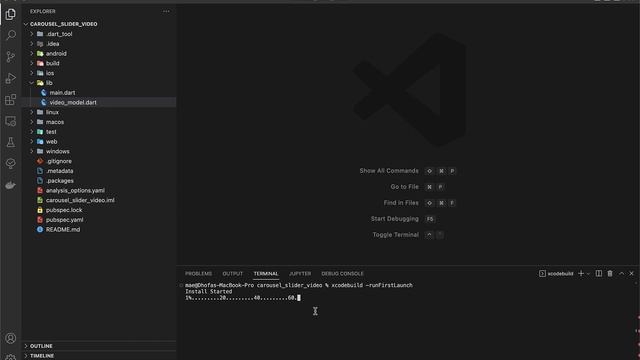Open the Testing flask view
Viewport: 640px width, 360px height.
(11, 142)
